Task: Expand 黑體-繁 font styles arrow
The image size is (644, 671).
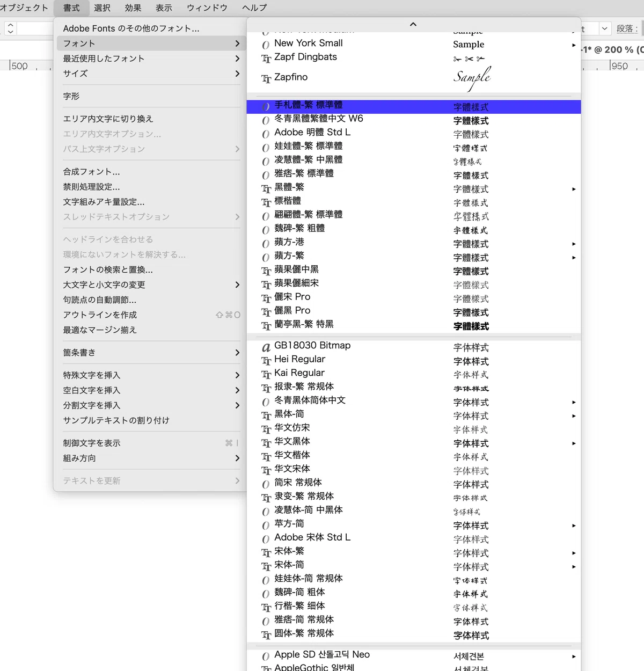Action: [574, 189]
